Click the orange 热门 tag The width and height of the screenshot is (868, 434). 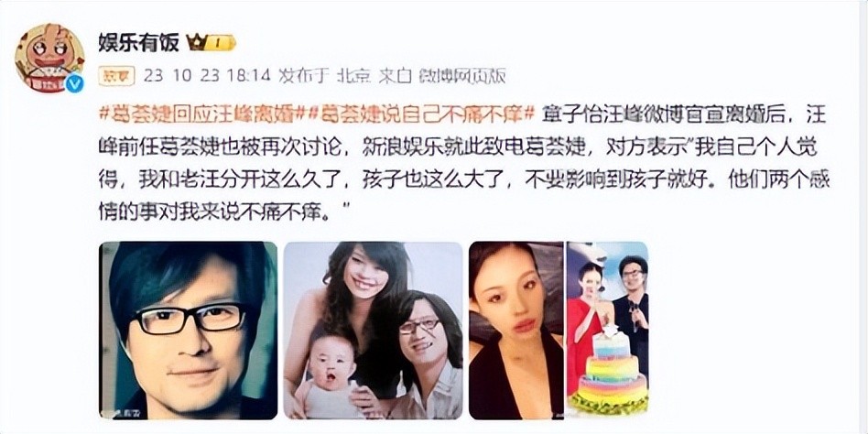coord(116,76)
